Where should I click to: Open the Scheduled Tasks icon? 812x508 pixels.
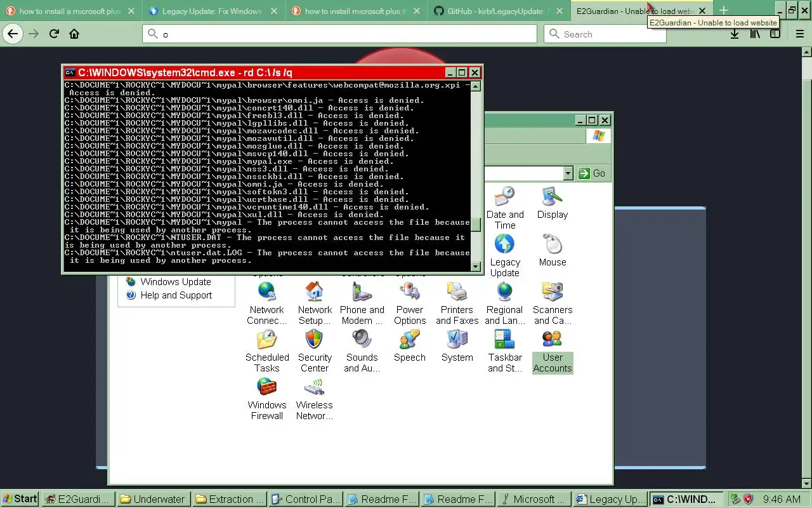[x=267, y=351]
